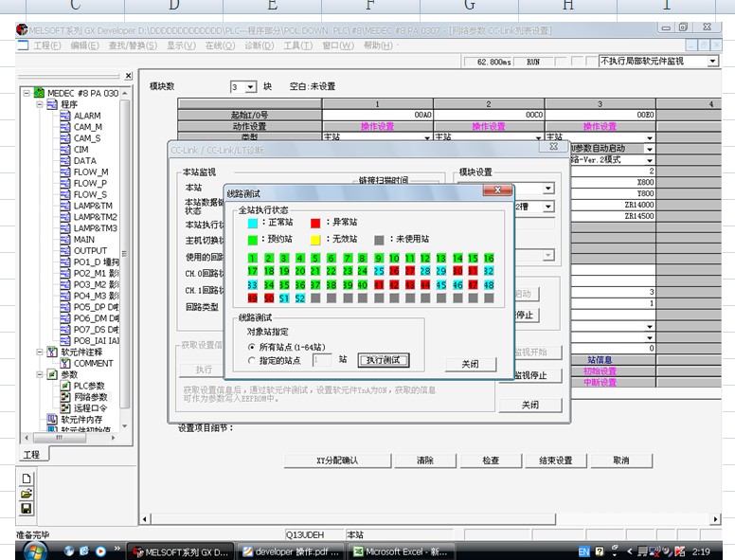Click the 指定的站点 station number field
Viewport: 735px width, 560px height.
click(321, 360)
